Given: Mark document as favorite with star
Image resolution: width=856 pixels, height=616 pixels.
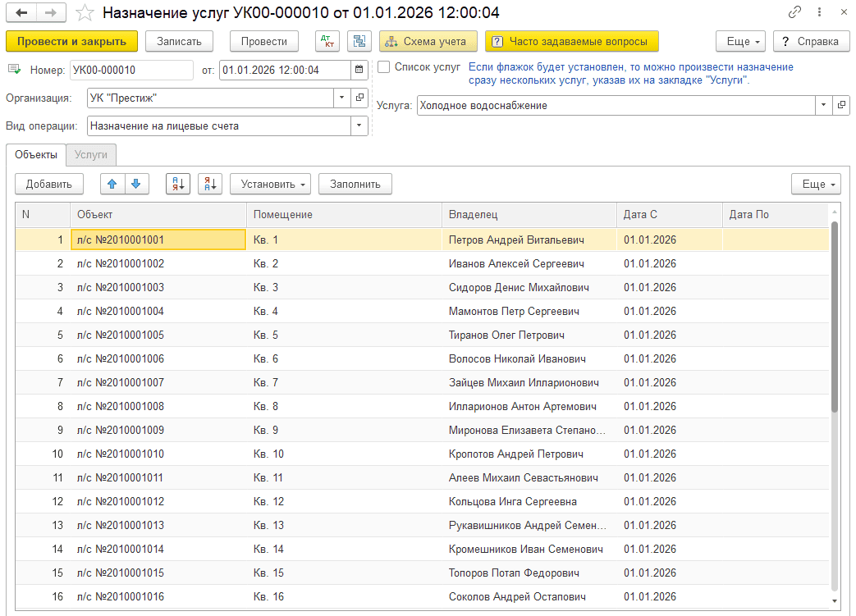Looking at the screenshot, I should point(85,12).
